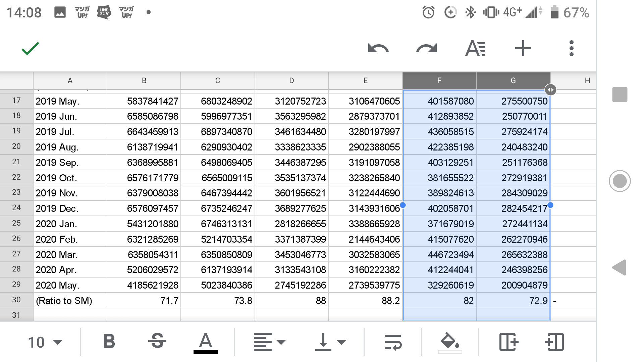Toggle strikethrough formatting
644x362 pixels.
[x=157, y=342]
